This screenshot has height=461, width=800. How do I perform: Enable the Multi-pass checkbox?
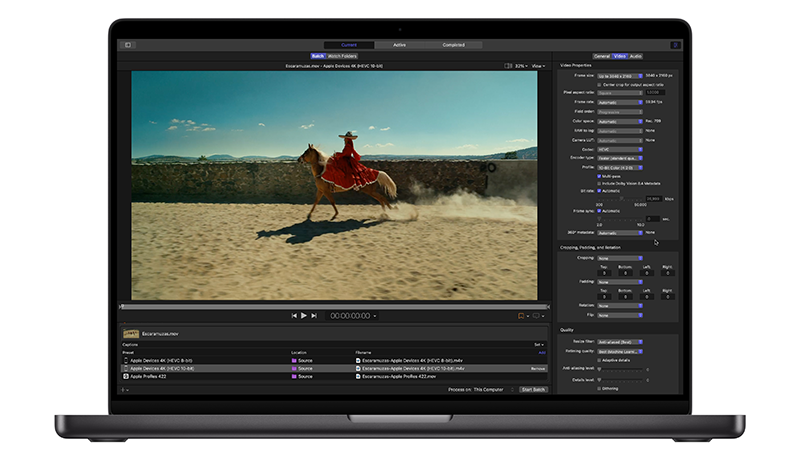pos(599,176)
